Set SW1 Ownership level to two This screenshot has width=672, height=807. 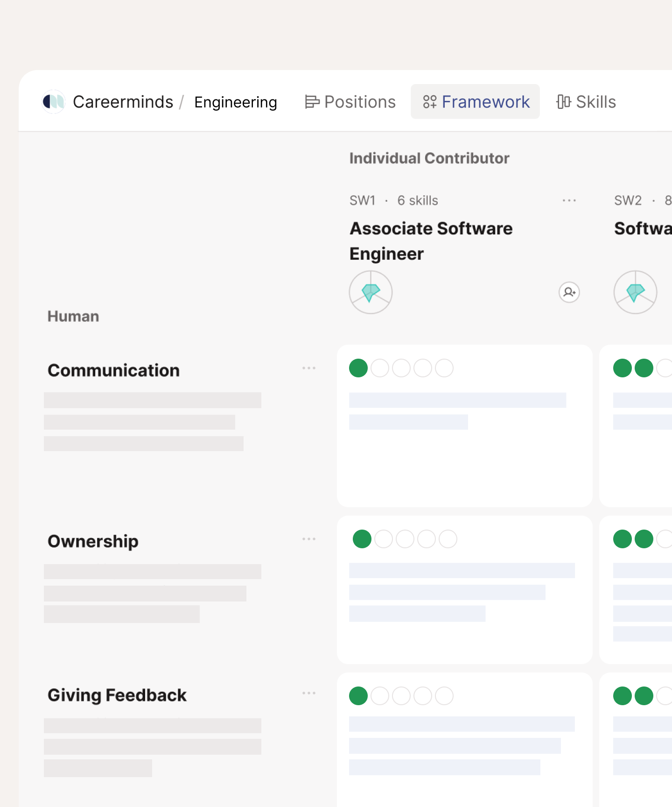point(384,539)
